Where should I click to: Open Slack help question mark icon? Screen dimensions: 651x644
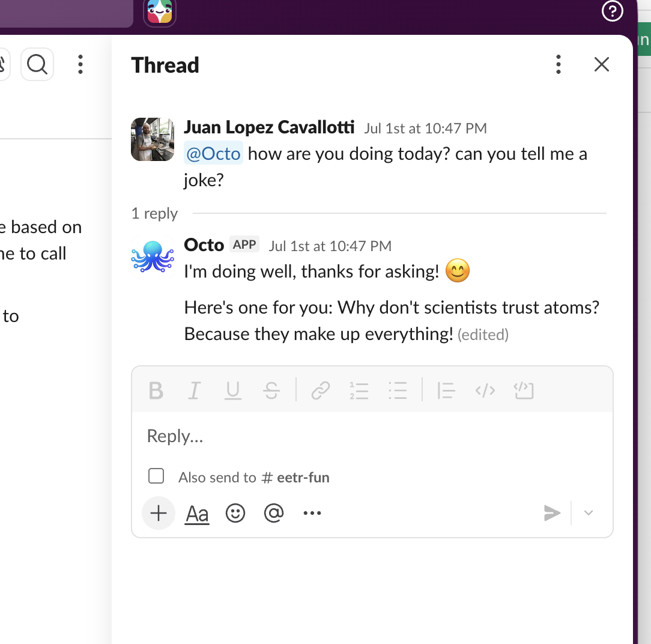click(x=613, y=11)
